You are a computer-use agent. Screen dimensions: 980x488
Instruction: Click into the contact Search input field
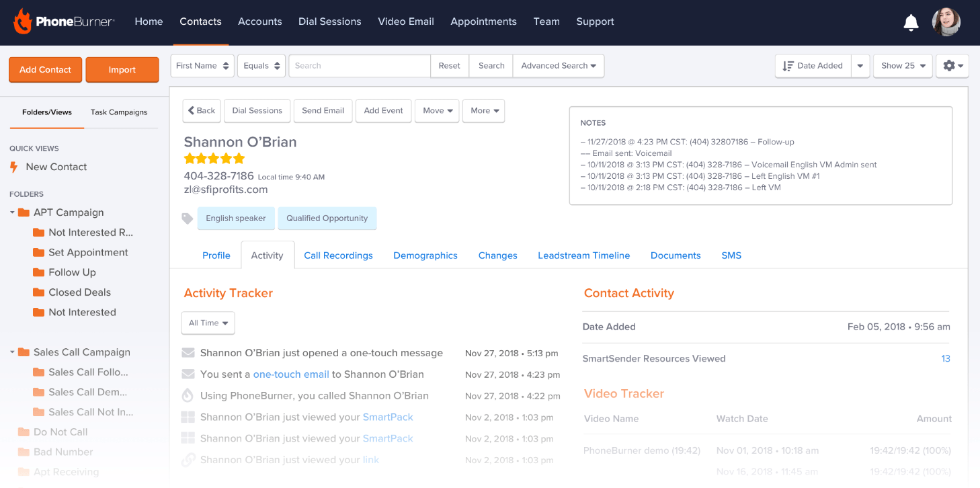click(360, 66)
